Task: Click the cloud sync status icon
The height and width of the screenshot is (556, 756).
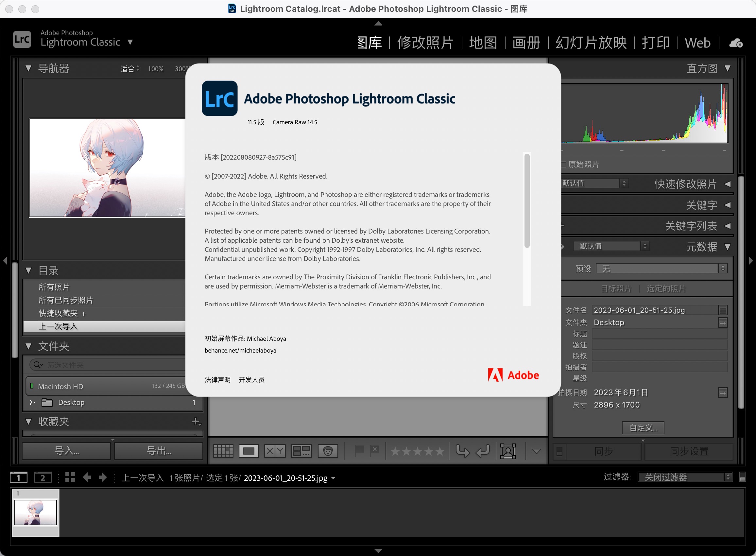Action: point(736,43)
